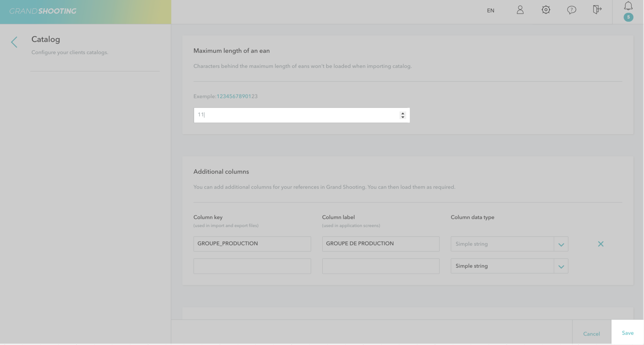Expand data type dropdown in empty row

(x=561, y=266)
